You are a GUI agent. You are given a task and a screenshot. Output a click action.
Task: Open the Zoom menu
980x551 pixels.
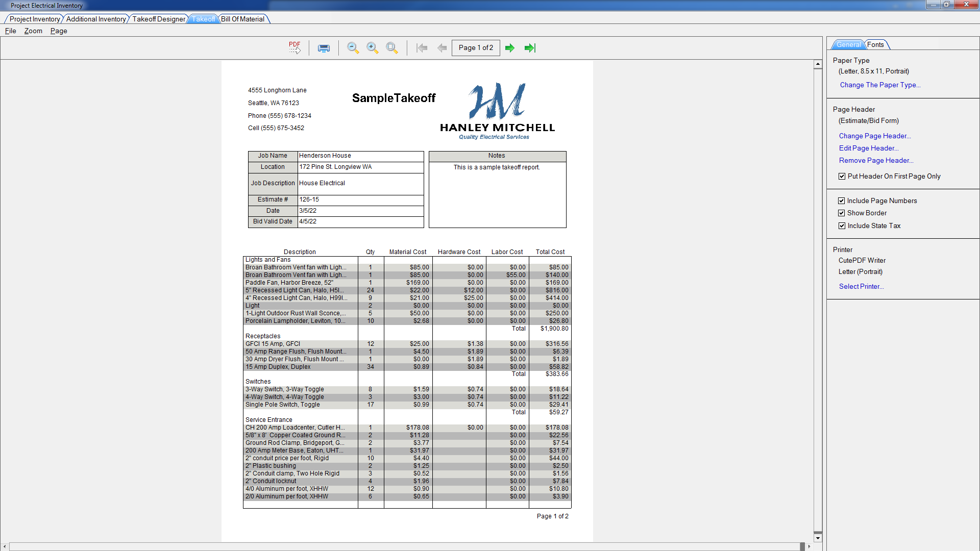(33, 31)
